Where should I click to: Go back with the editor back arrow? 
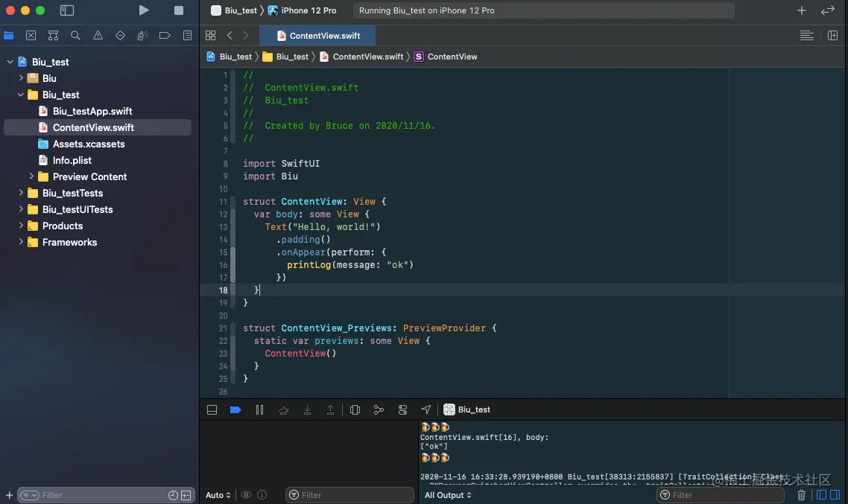(230, 35)
